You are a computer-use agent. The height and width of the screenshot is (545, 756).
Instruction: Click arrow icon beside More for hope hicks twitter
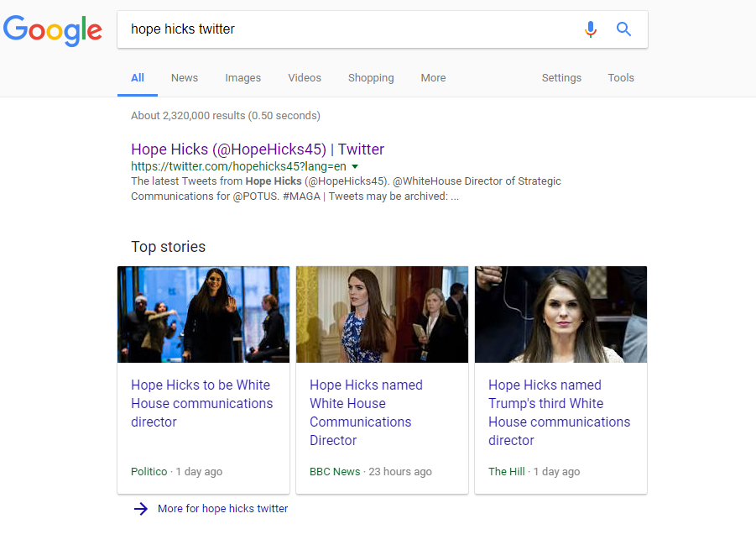141,508
